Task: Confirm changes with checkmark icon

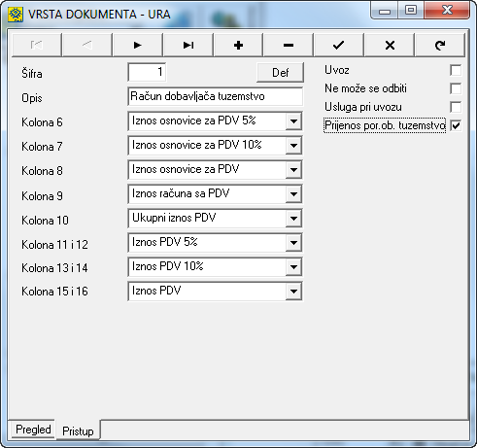Action: click(339, 45)
